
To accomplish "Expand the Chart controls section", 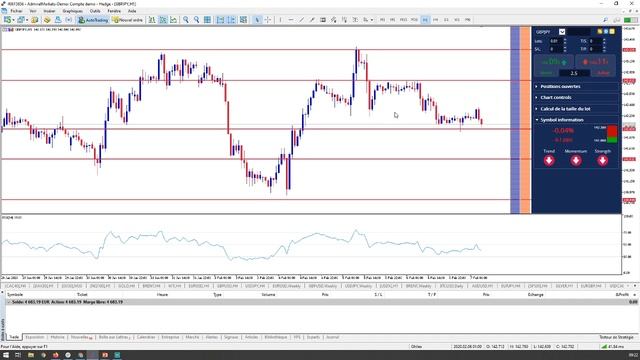I will point(576,98).
